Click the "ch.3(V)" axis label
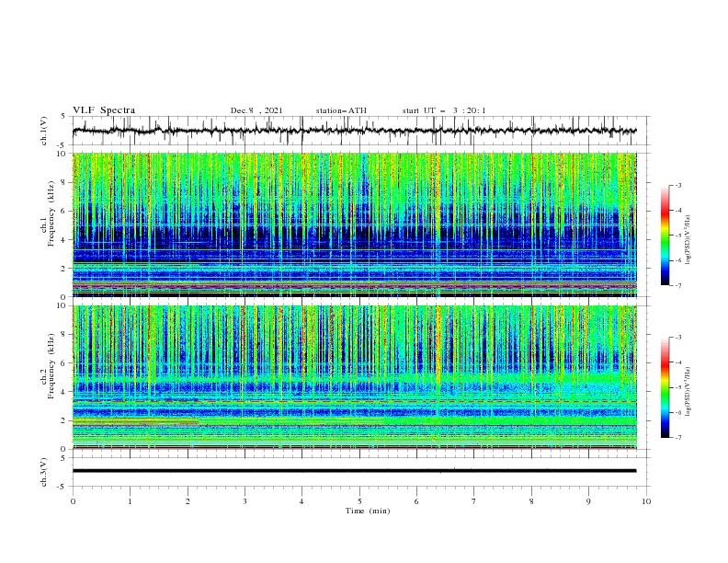Image resolution: width=728 pixels, height=563 pixels. coord(43,472)
